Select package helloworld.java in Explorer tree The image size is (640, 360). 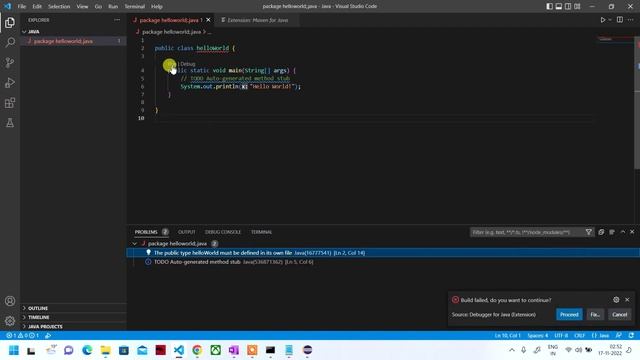click(x=73, y=41)
